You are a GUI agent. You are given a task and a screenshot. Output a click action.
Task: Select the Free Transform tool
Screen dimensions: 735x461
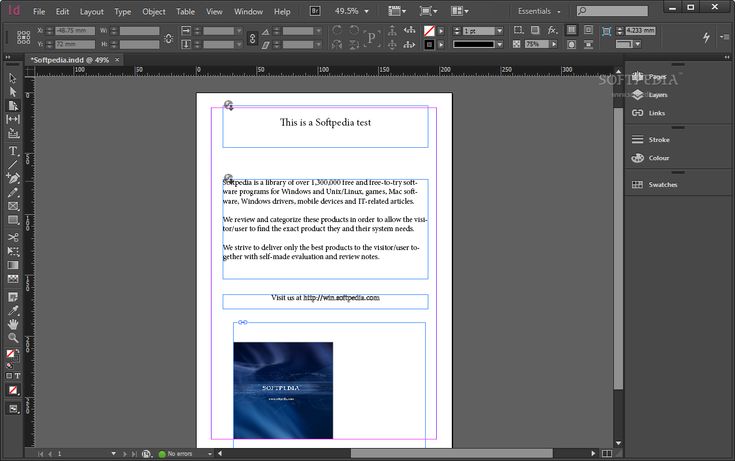pyautogui.click(x=13, y=251)
